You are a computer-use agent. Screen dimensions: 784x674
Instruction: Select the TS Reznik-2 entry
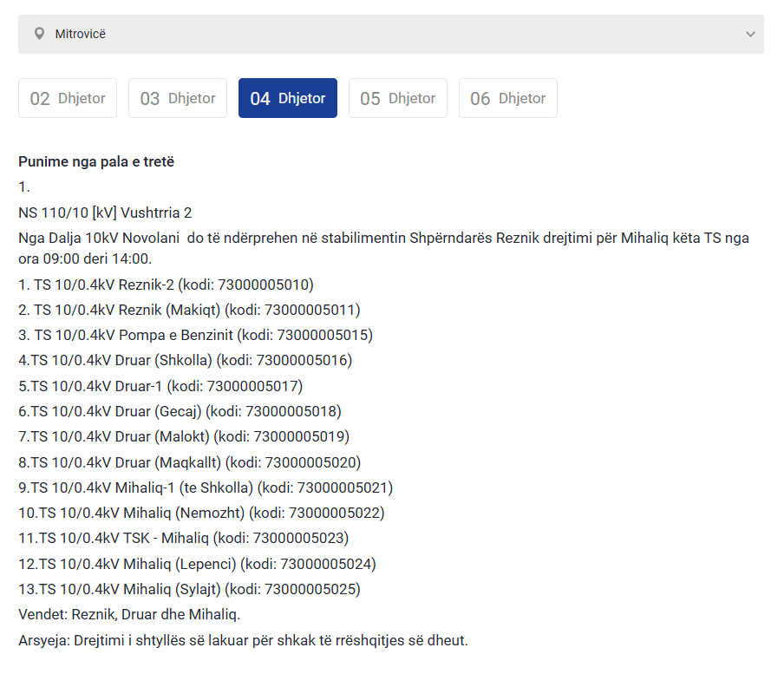(166, 284)
